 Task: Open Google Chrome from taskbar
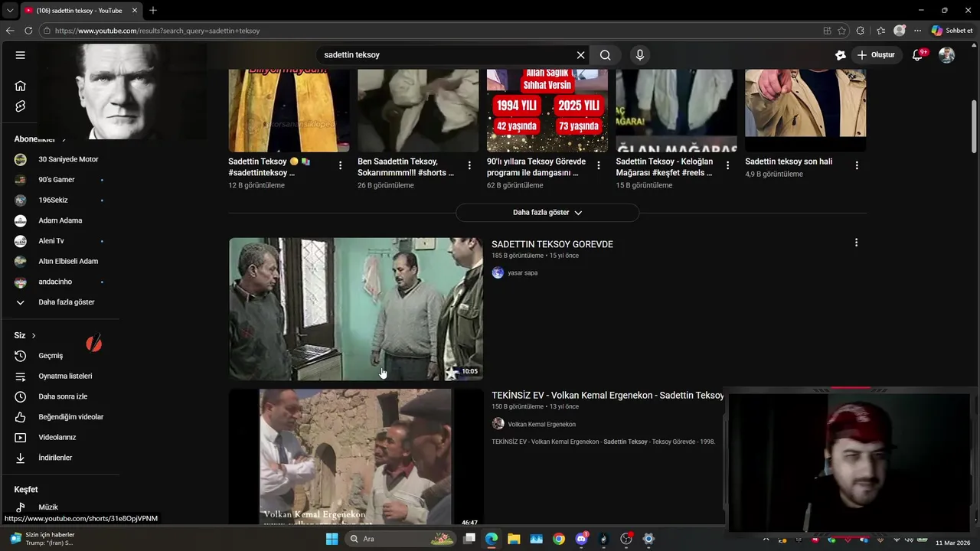[559, 539]
